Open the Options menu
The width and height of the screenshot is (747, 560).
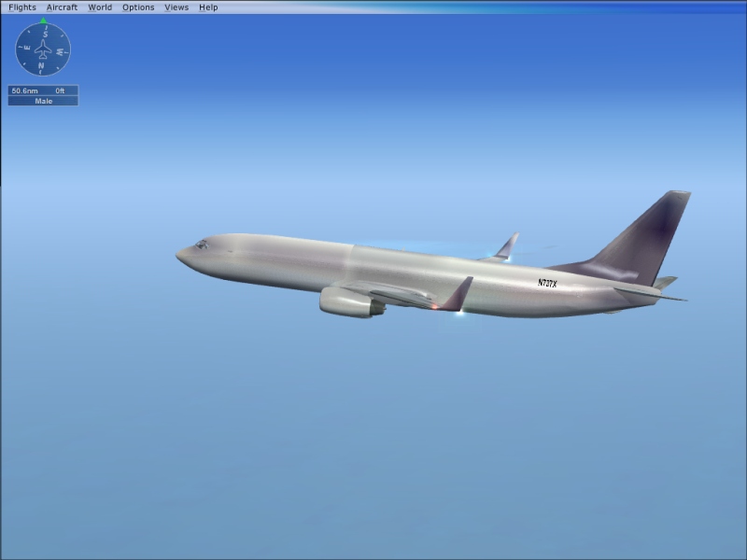click(138, 7)
